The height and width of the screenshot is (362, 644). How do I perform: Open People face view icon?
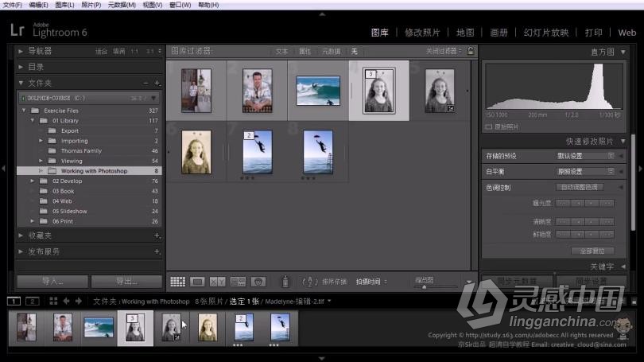(x=258, y=282)
